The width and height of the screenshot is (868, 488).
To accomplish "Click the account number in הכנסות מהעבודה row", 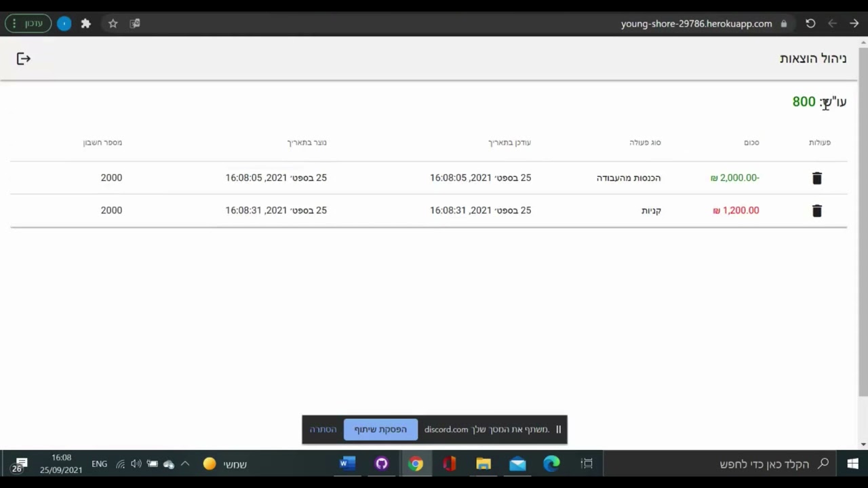I will (x=111, y=178).
